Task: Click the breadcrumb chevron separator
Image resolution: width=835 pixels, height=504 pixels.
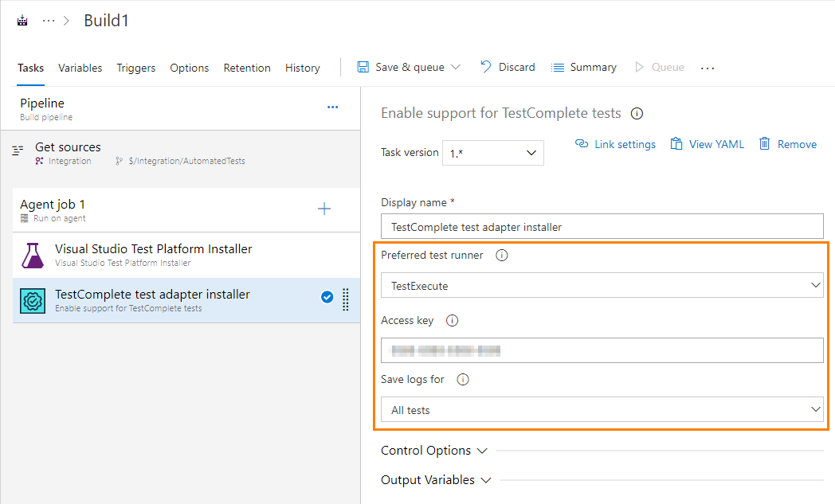Action: tap(67, 21)
